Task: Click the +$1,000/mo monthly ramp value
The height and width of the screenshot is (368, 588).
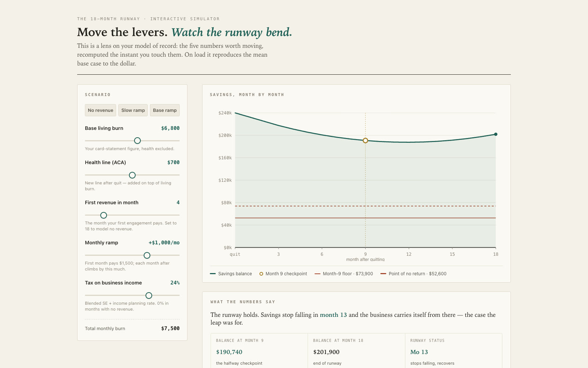Action: (164, 243)
